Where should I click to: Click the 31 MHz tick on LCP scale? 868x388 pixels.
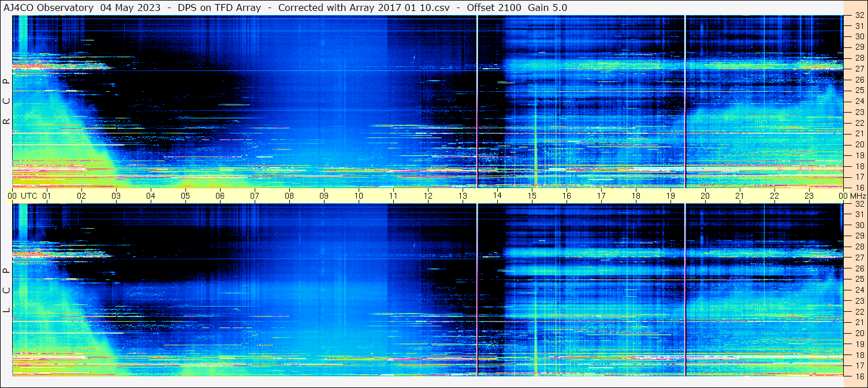[859, 214]
